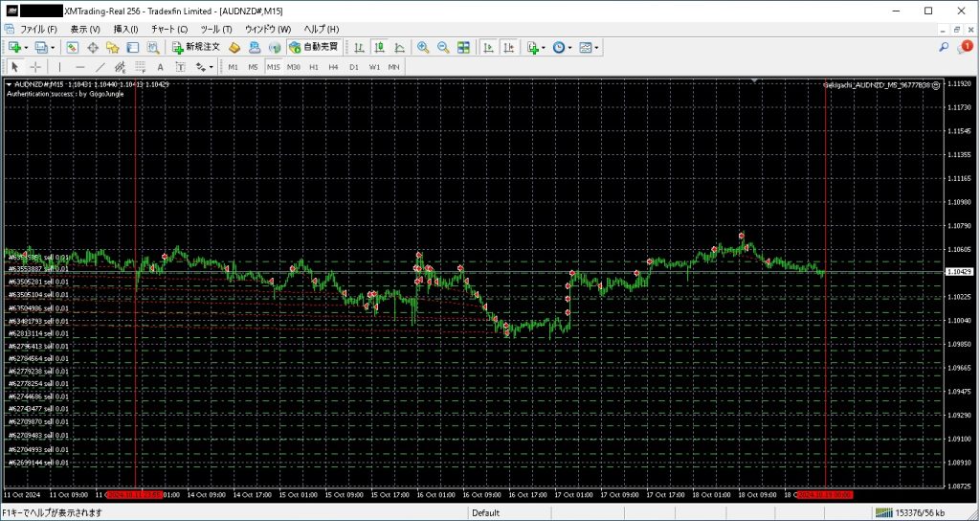980x521 pixels.
Task: Switch the timeframe to H1
Action: click(314, 67)
